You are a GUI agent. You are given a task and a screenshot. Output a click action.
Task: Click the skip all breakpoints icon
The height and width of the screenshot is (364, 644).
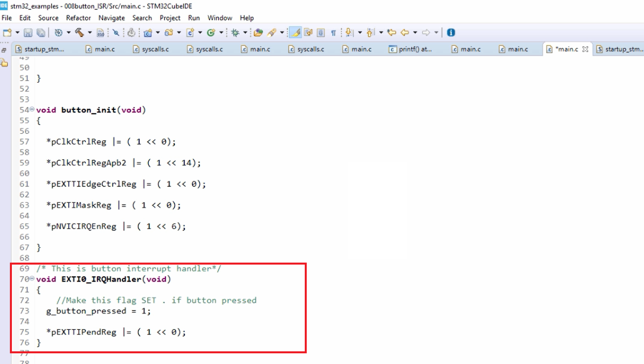116,33
